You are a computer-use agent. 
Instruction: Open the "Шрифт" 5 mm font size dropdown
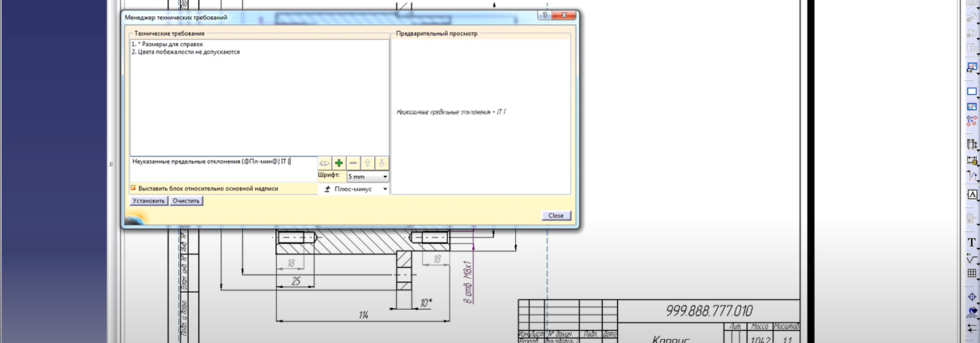coord(369,176)
